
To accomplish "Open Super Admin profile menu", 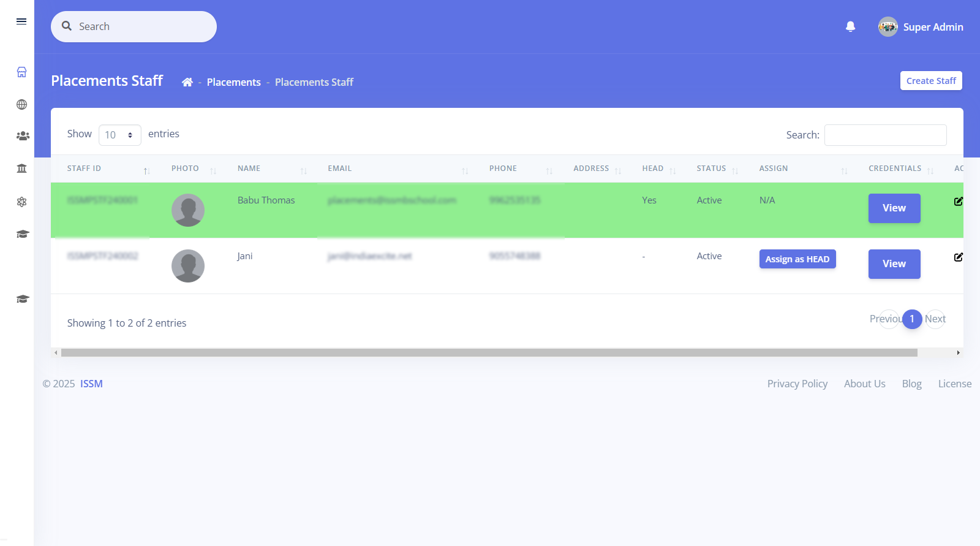I will coord(921,27).
